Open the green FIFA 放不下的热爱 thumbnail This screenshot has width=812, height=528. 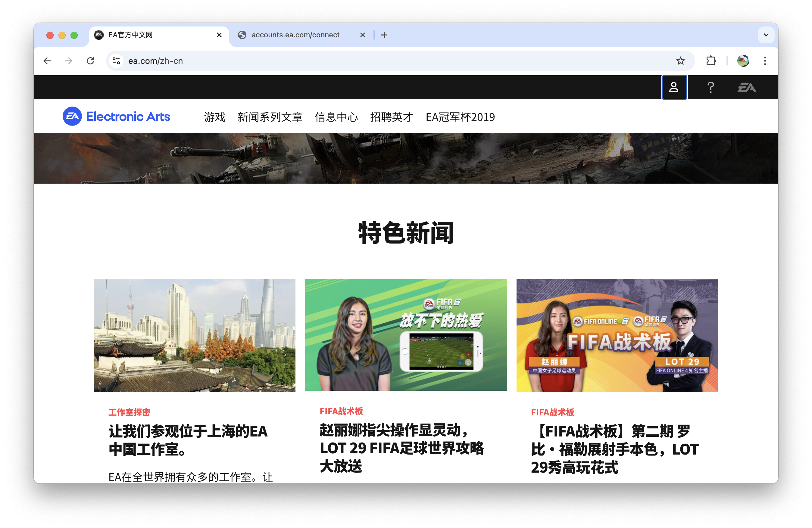[x=406, y=335]
